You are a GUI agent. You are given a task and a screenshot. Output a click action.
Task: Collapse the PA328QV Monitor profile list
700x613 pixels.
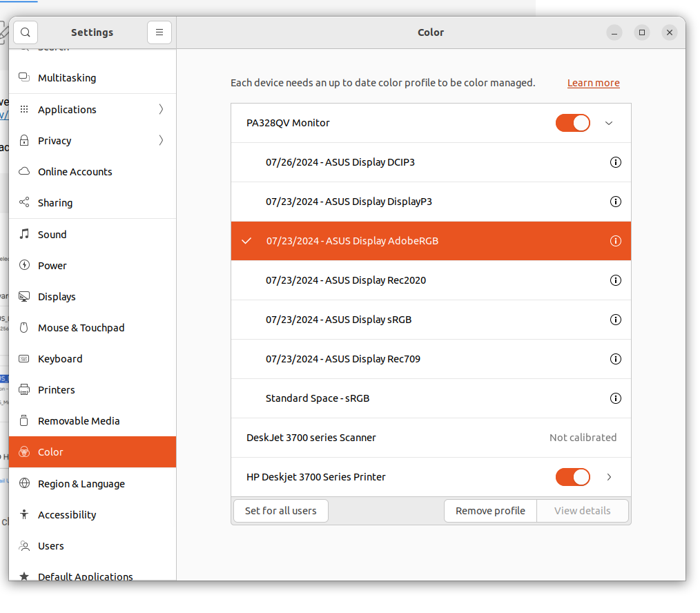point(609,123)
